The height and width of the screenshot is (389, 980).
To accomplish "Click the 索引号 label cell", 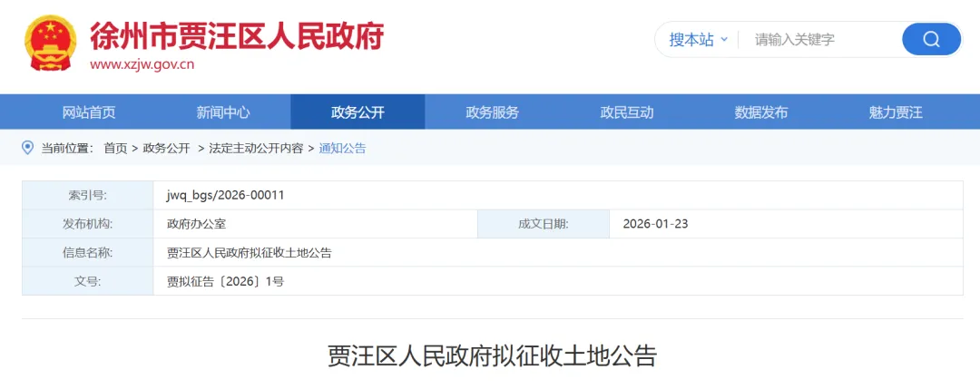I will pos(87,196).
